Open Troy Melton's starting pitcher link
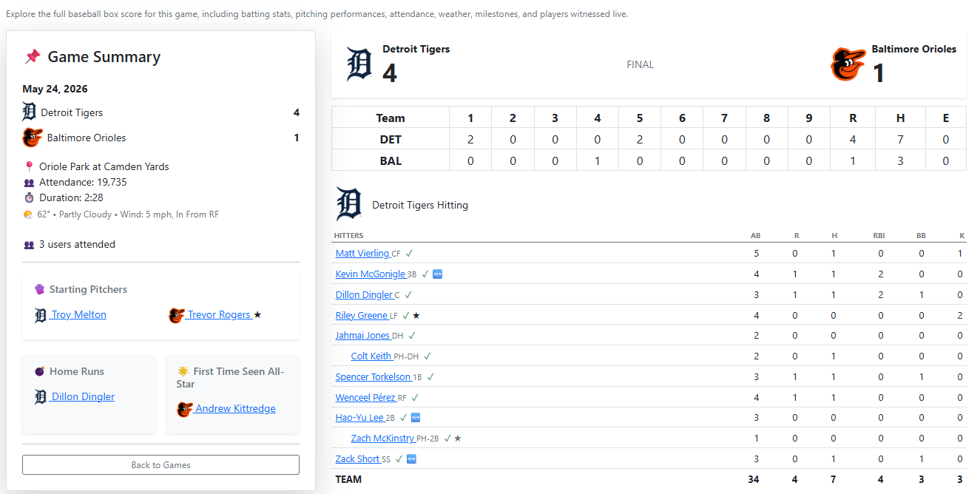The height and width of the screenshot is (494, 980). [78, 315]
